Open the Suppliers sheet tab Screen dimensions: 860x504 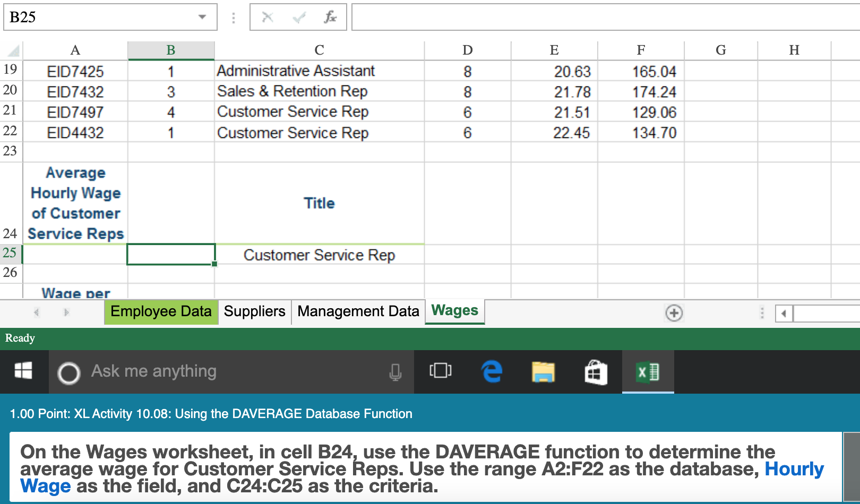tap(254, 311)
